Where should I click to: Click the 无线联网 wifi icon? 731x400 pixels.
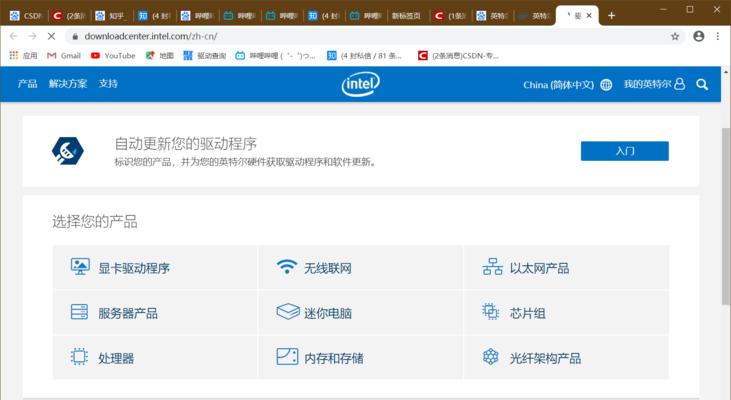click(287, 267)
